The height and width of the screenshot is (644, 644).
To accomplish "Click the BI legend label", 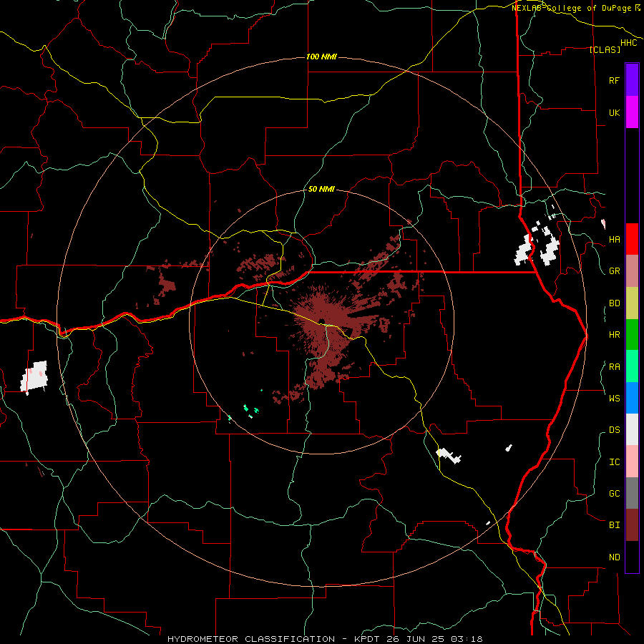I will pyautogui.click(x=614, y=525).
